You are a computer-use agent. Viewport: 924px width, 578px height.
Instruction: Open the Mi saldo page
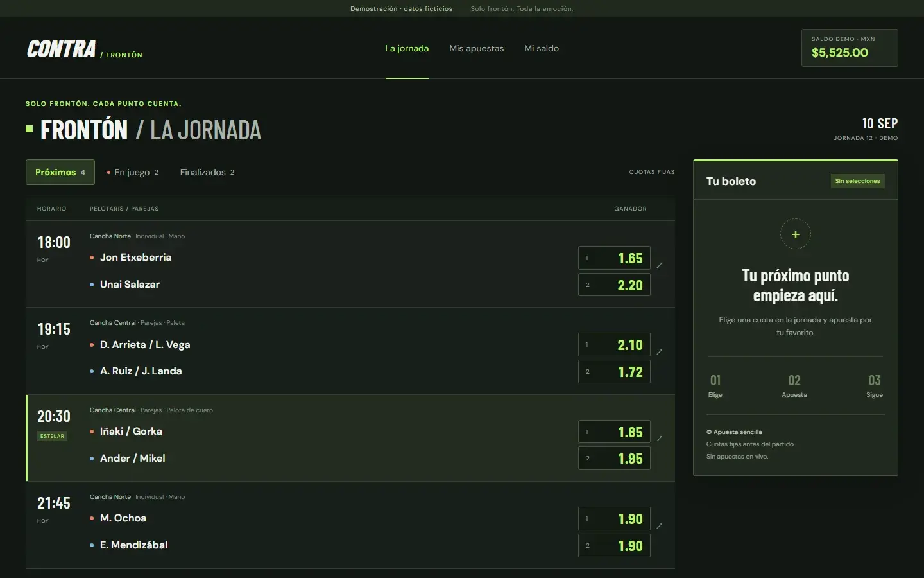point(542,48)
